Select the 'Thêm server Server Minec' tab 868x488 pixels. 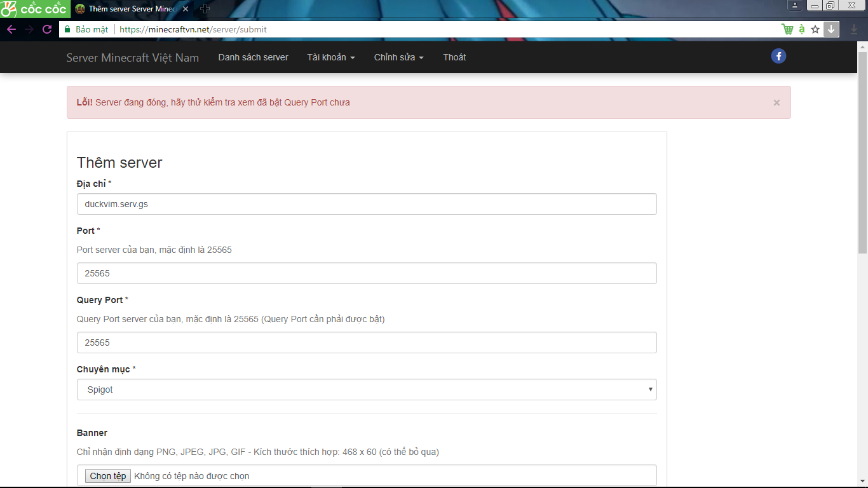[133, 9]
